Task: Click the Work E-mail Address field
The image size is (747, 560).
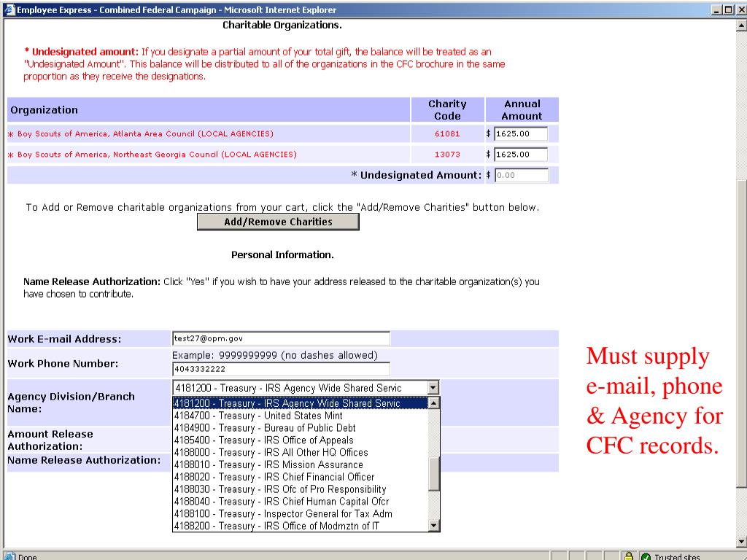Action: 281,338
